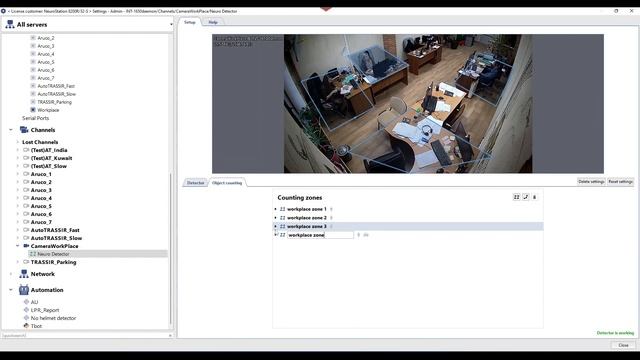Click the camera icon of TRASSIR_Parking channel
This screenshot has height=360, width=640.
coord(26,262)
